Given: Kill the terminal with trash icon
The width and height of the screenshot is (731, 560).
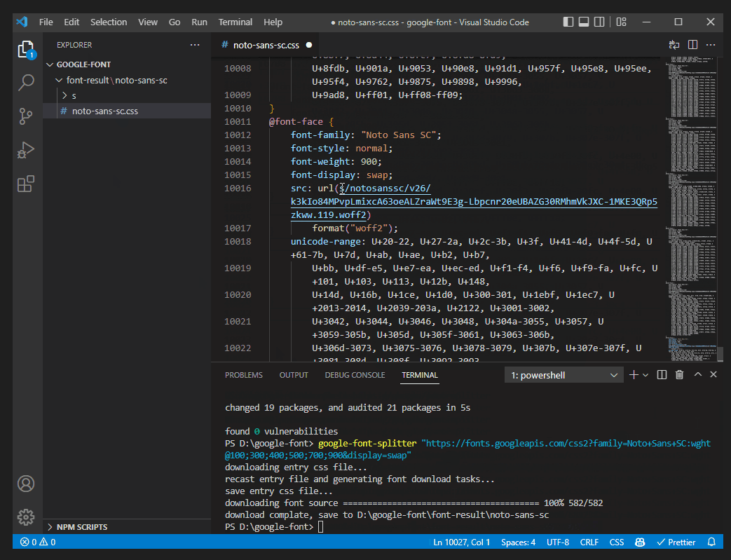Looking at the screenshot, I should tap(680, 375).
